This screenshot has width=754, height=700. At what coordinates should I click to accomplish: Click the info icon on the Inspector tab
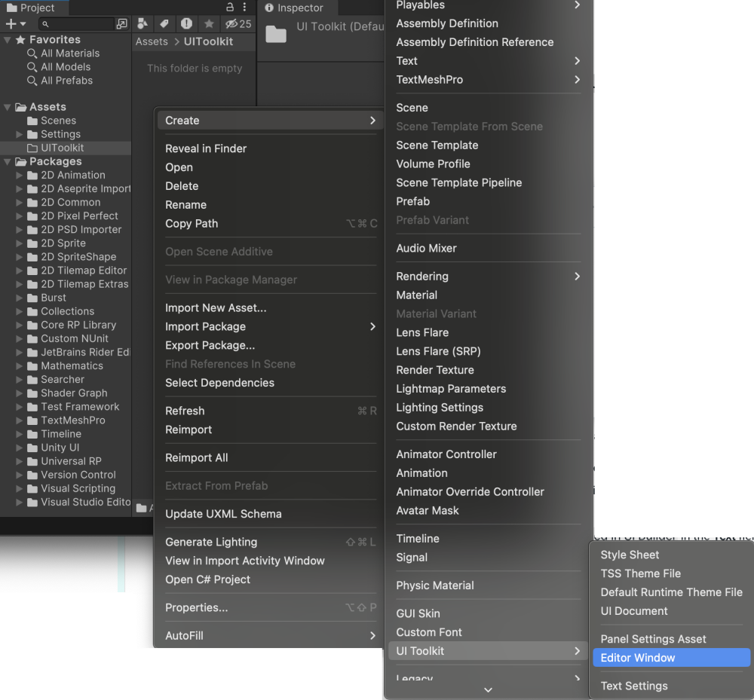[x=270, y=8]
